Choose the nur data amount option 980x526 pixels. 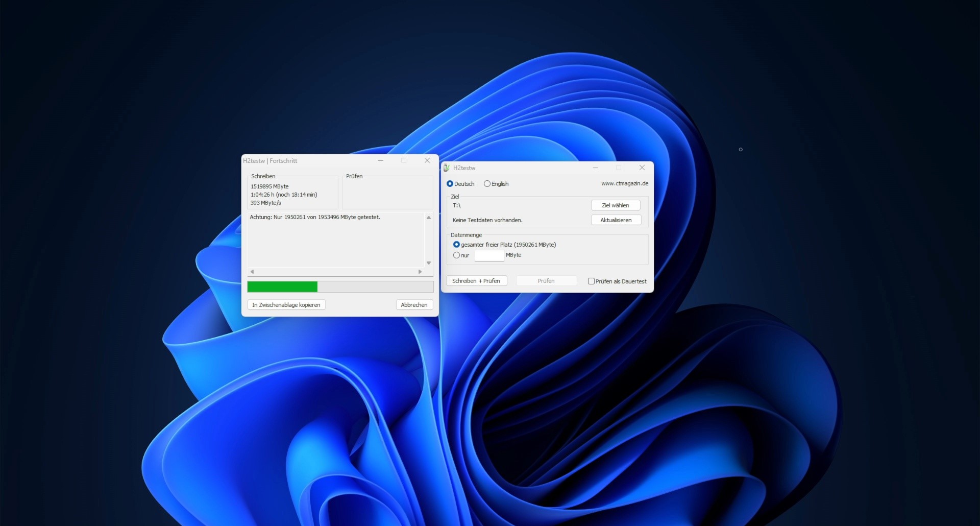[457, 255]
